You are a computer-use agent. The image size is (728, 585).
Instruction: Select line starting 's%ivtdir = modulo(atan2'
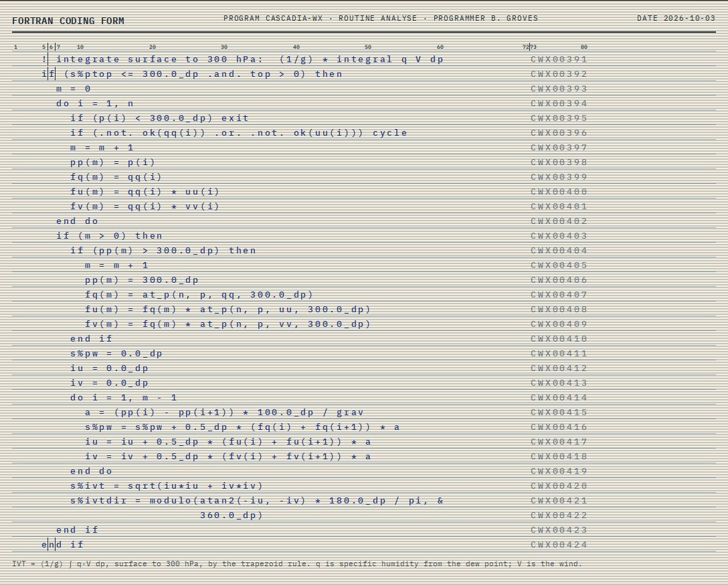point(257,501)
